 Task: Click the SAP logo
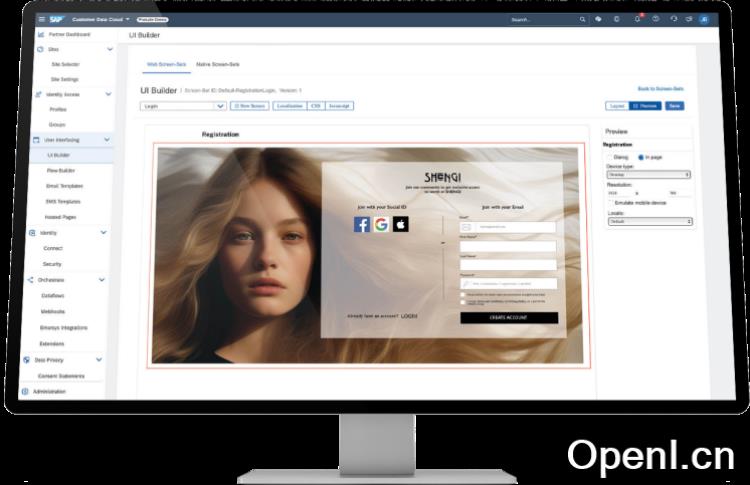[x=56, y=20]
